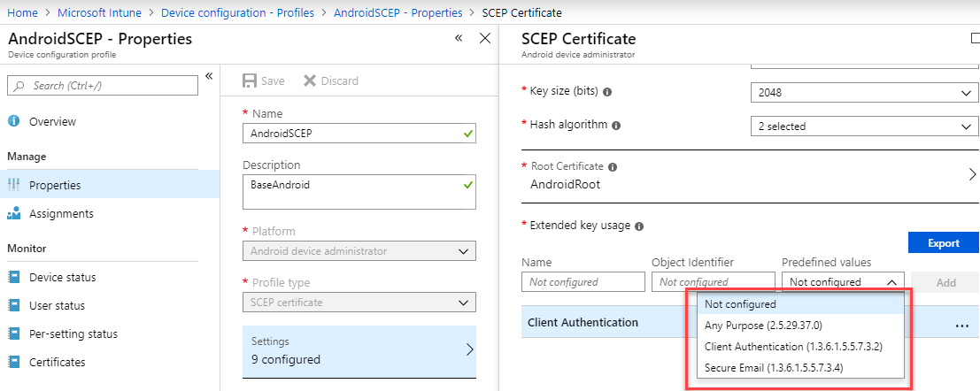Click the Discard text button

339,80
